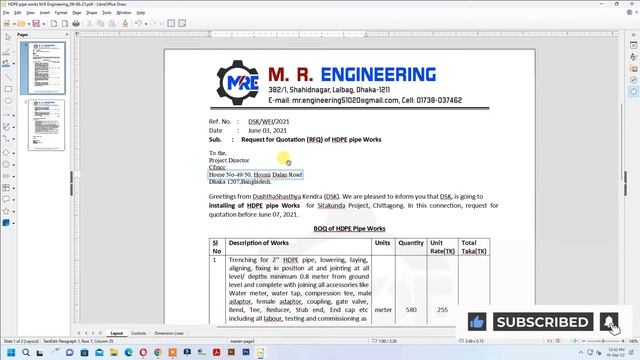Expand the Open recent files dropdown arrow
This screenshot has width=640, height=360.
coord(29,24)
